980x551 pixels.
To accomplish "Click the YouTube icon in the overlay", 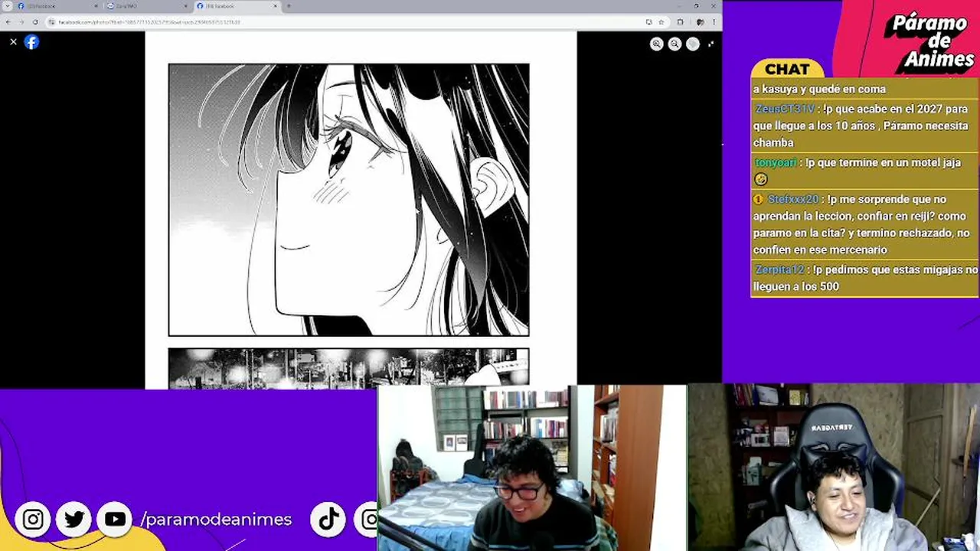I will pyautogui.click(x=115, y=520).
